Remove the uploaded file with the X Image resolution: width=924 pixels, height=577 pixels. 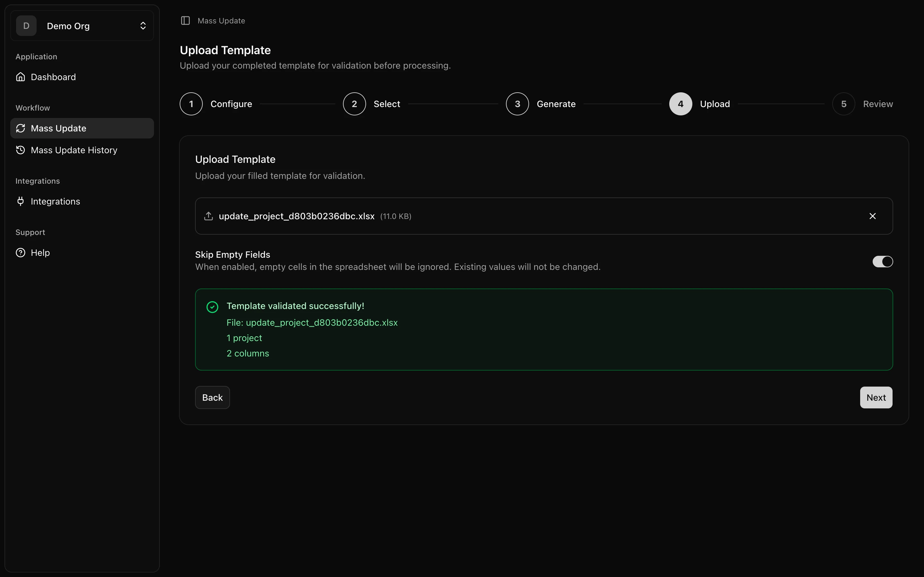873,216
